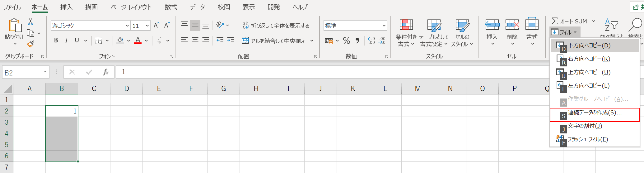Screen dimensions: 644x173
Task: Click the Format Painter brush icon
Action: point(30,44)
